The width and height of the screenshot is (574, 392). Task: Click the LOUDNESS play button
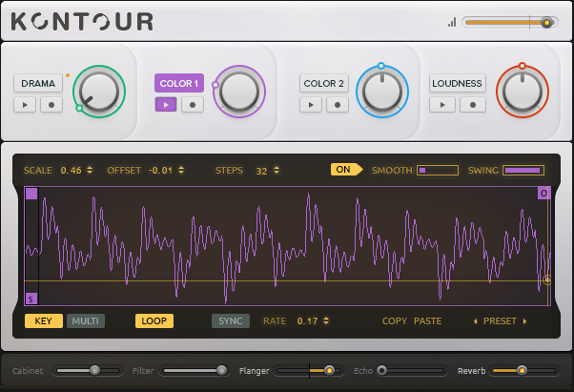tap(442, 105)
